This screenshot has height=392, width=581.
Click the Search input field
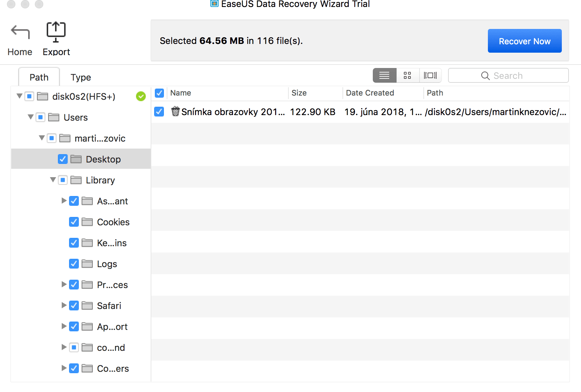point(508,75)
